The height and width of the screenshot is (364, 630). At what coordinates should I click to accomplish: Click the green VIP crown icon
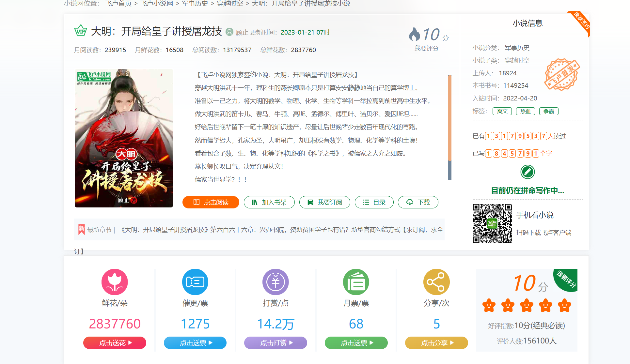pyautogui.click(x=80, y=31)
